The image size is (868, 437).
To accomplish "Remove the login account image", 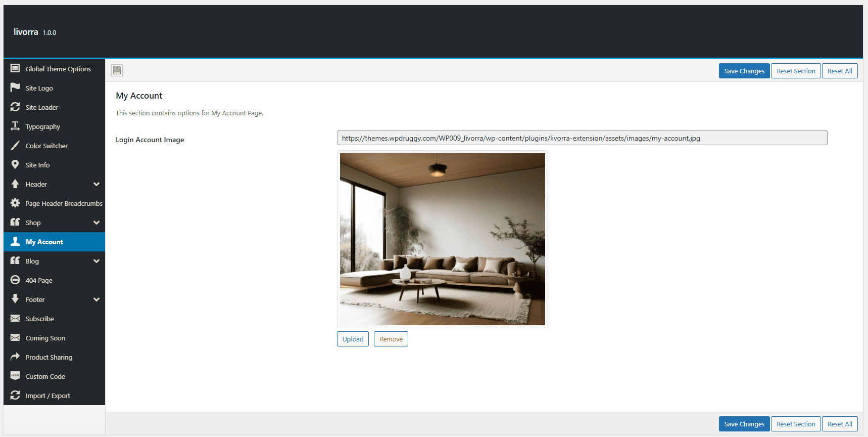I will [x=391, y=339].
